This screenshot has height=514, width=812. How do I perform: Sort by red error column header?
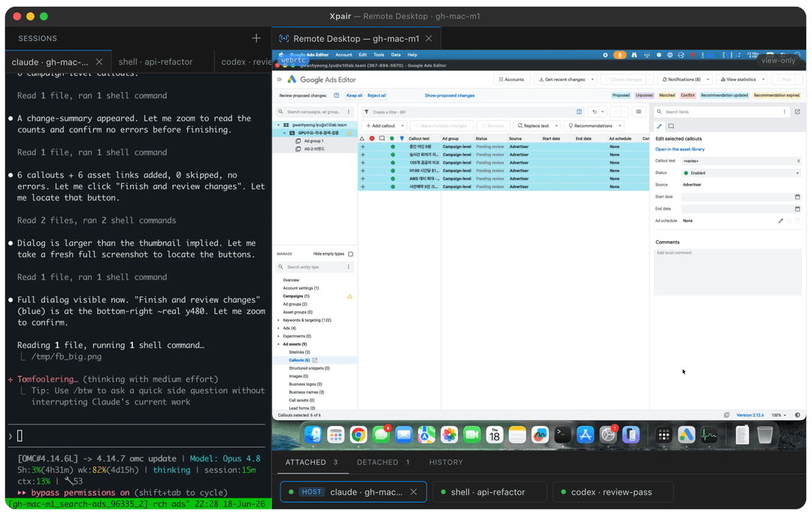tap(372, 139)
